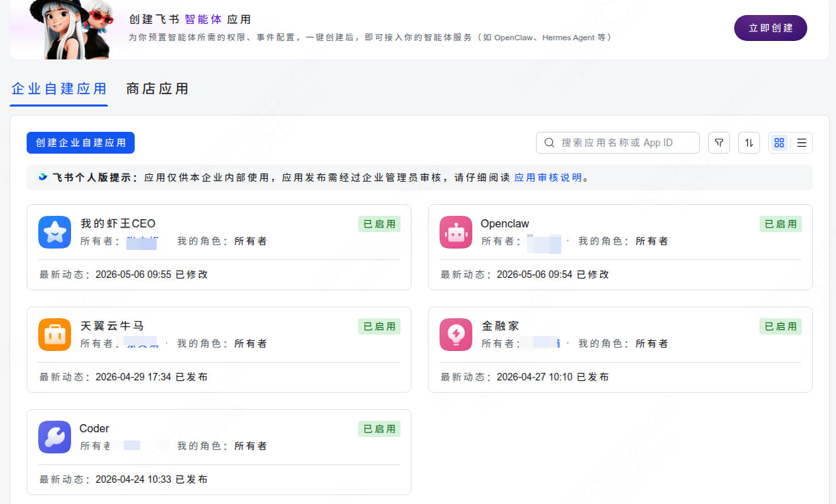Click 已启用 badge on Openclaw card

[x=781, y=224]
